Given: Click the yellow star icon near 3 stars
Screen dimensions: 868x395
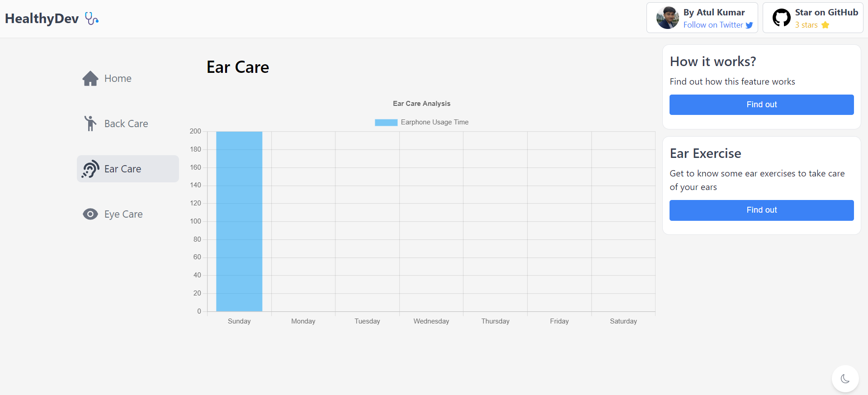Looking at the screenshot, I should coord(826,25).
